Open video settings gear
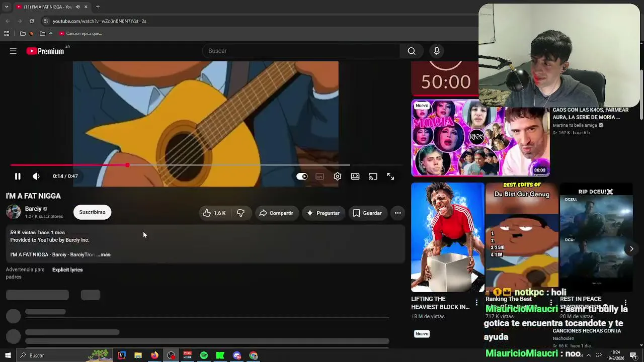 pyautogui.click(x=338, y=176)
